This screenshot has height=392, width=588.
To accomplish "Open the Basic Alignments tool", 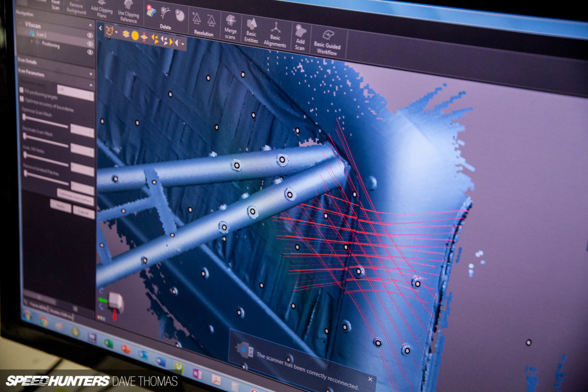I will click(275, 34).
